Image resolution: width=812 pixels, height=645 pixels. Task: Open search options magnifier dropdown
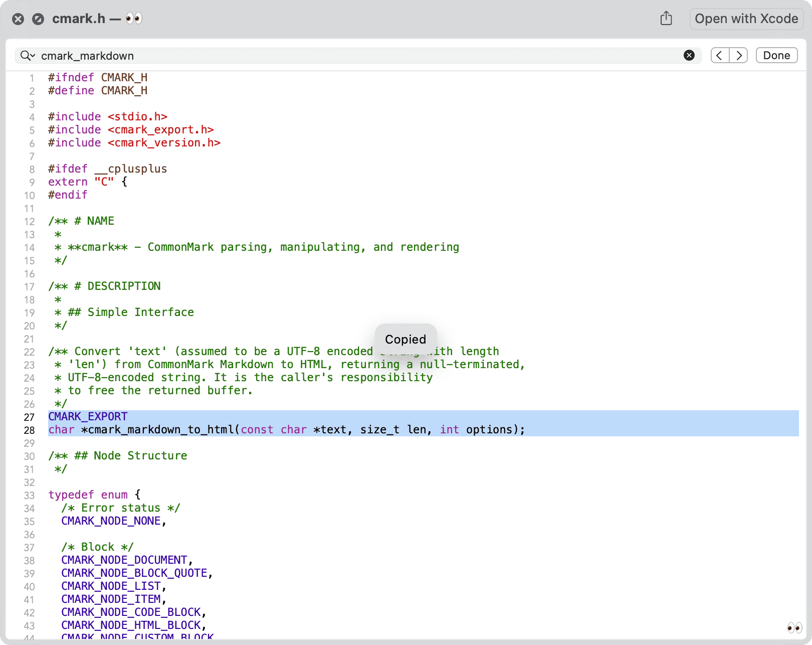point(28,56)
